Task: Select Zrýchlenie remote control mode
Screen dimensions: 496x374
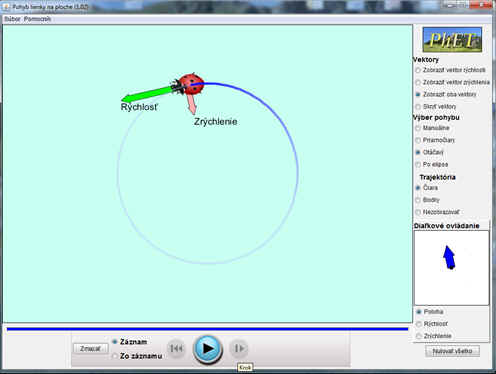Action: pyautogui.click(x=419, y=336)
